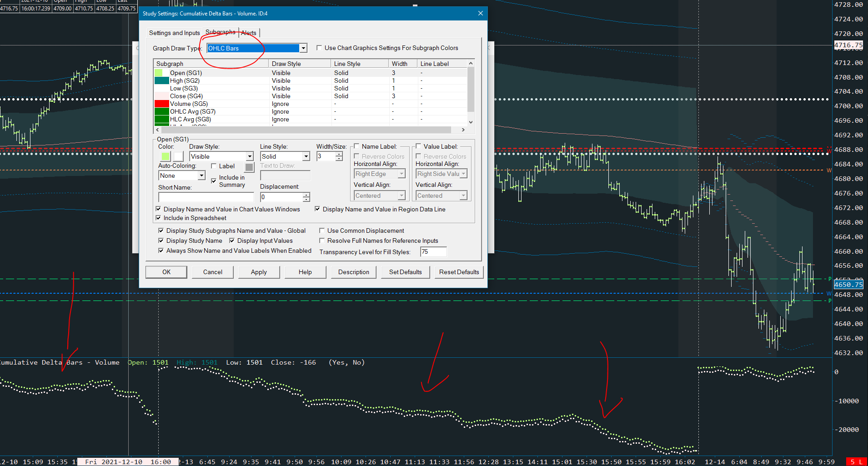868x466 pixels.
Task: Click the secondary white color swatch
Action: coord(178,156)
